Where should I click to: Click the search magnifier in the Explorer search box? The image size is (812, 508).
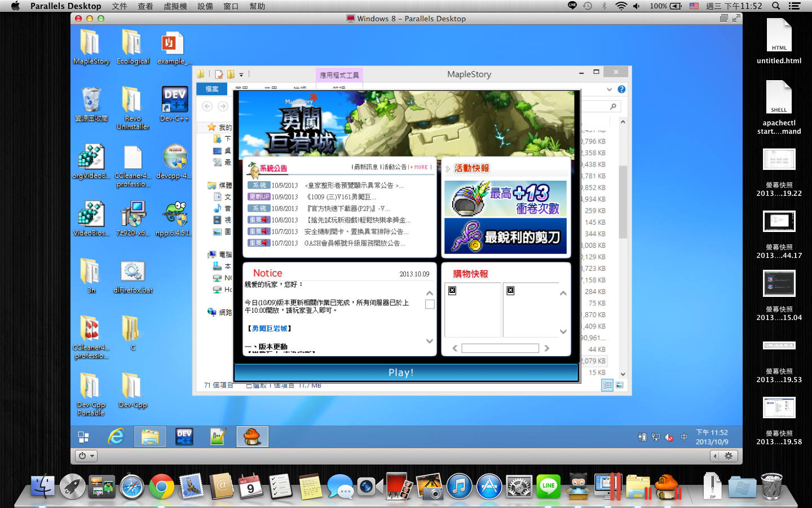[x=613, y=106]
